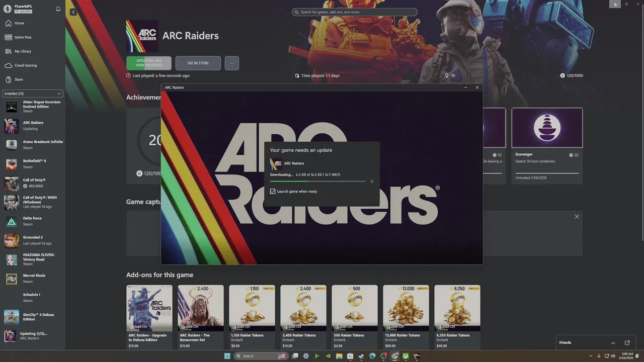This screenshot has width=644, height=362.
Task: Expand the Friends panel chevron
Action: [x=613, y=343]
